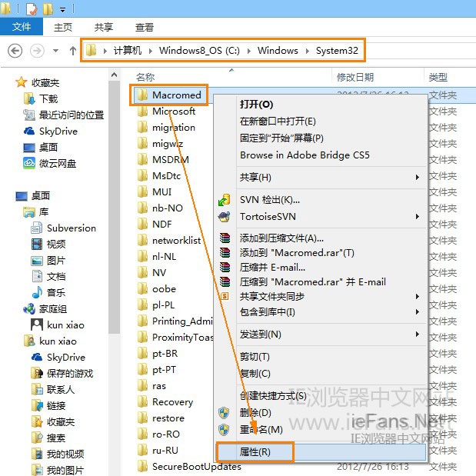Click Windows breadcrumb in the address bar

(x=278, y=51)
